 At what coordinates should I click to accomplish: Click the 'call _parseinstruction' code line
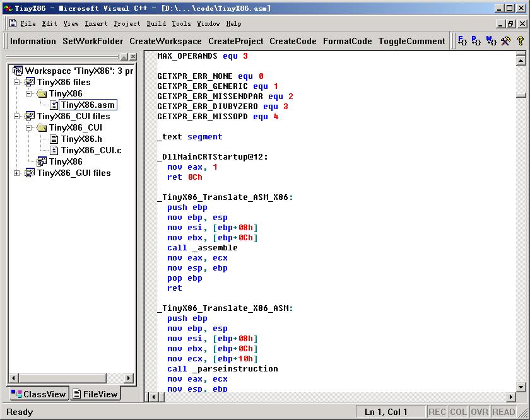point(223,369)
